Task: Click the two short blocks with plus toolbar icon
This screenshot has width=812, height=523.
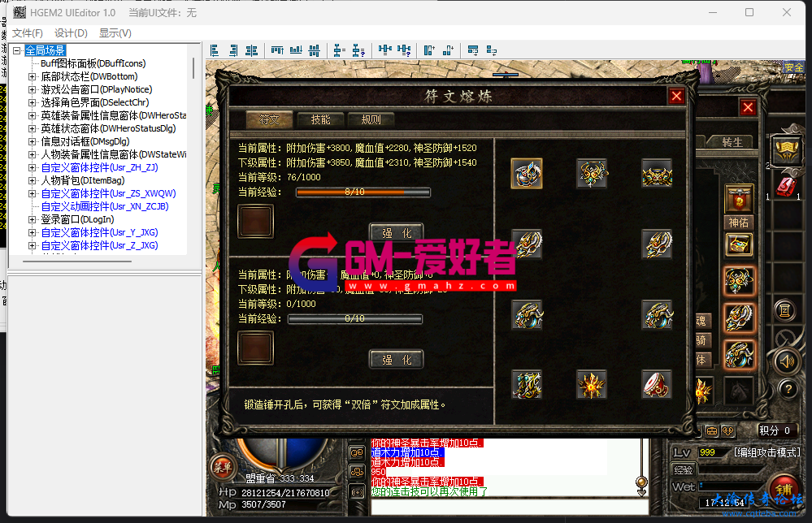Action: coord(448,50)
